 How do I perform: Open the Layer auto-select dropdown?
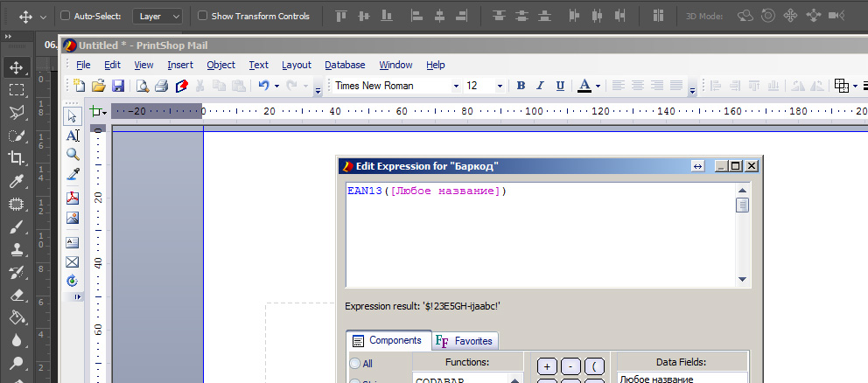click(x=157, y=17)
